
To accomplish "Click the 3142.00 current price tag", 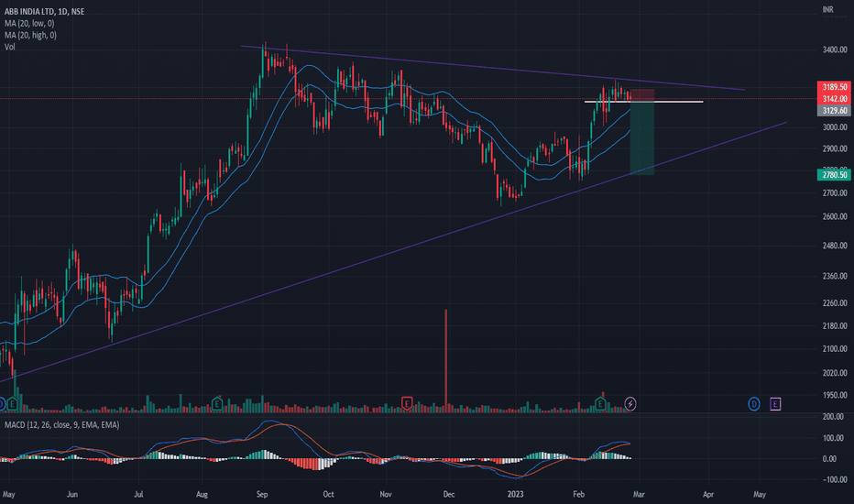I will tap(835, 99).
